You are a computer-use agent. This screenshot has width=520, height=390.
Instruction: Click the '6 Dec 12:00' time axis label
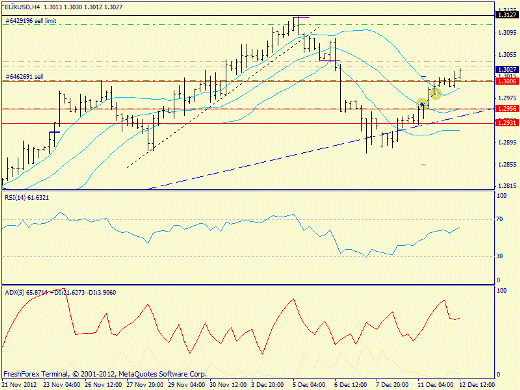click(x=351, y=384)
